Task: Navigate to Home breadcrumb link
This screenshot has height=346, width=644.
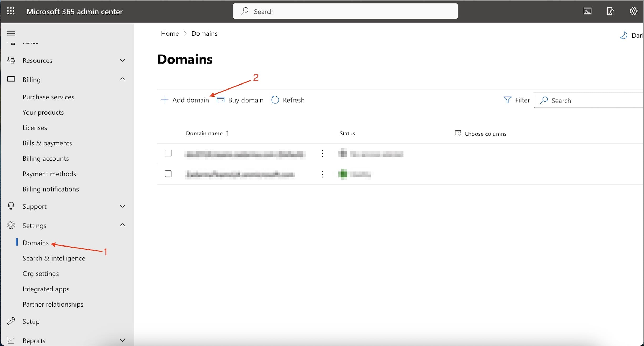Action: (170, 33)
